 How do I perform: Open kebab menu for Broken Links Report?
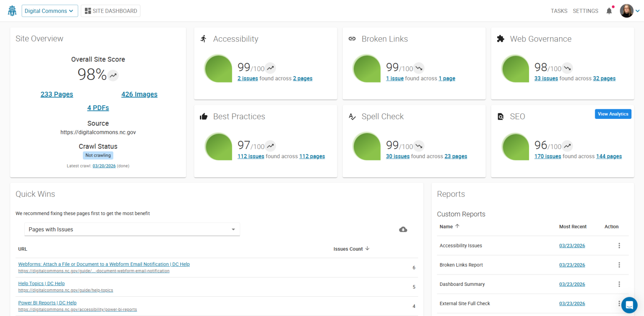click(619, 265)
